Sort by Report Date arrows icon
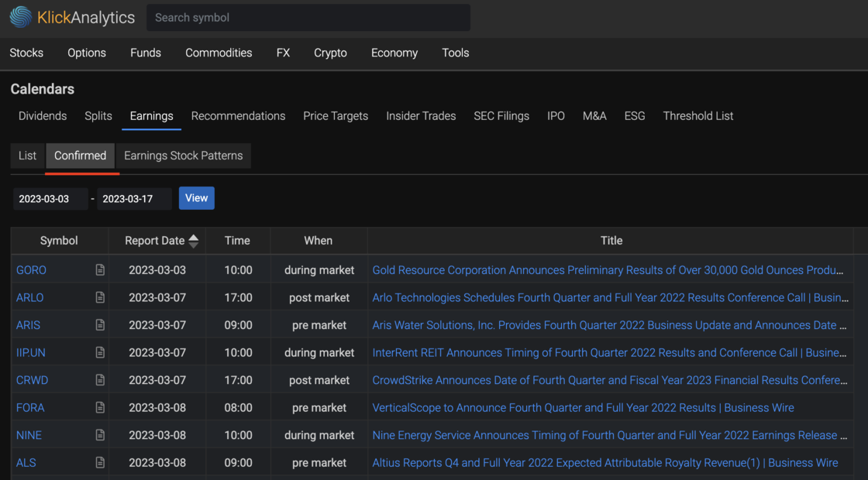 point(193,241)
